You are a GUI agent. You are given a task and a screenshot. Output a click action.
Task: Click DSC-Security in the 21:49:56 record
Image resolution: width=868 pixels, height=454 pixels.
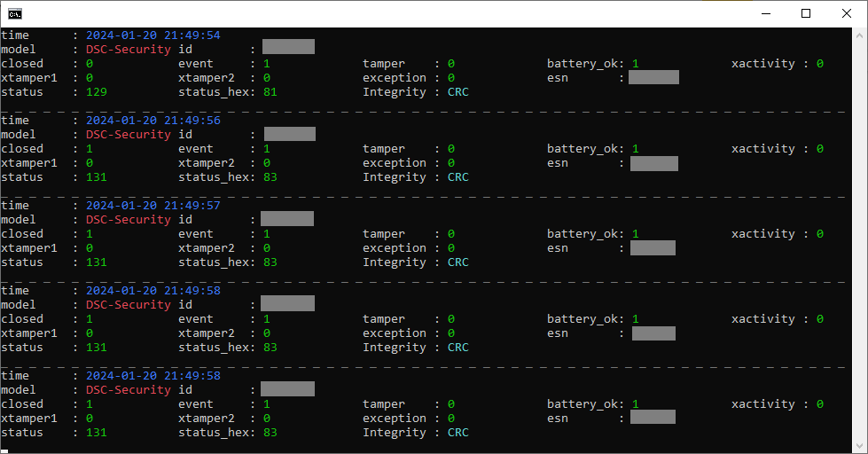(x=129, y=135)
